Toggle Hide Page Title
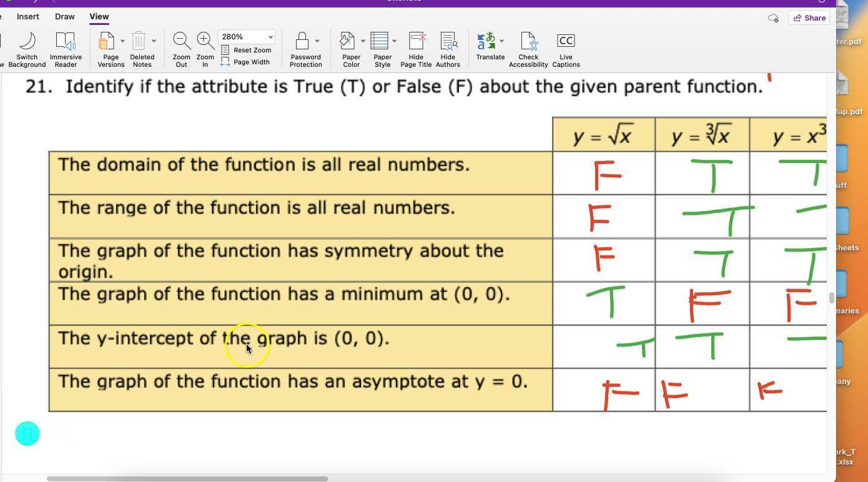 coord(415,47)
